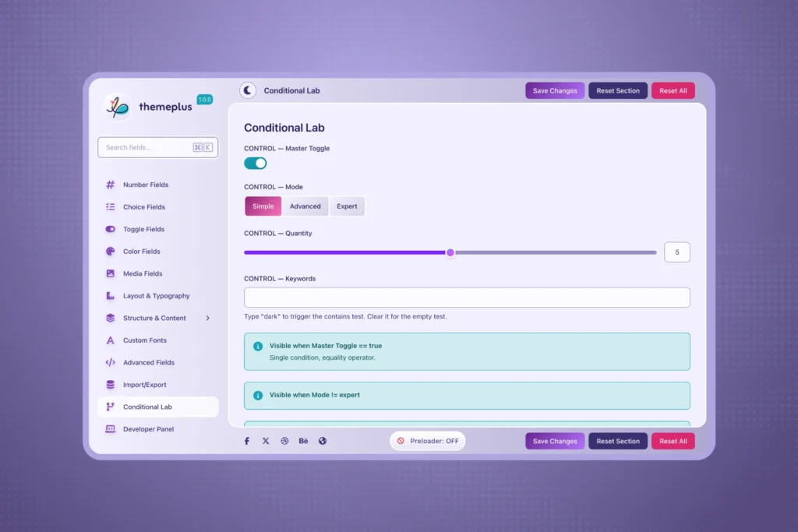Click the Command-K shortcut hint
The height and width of the screenshot is (532, 798).
(x=203, y=147)
